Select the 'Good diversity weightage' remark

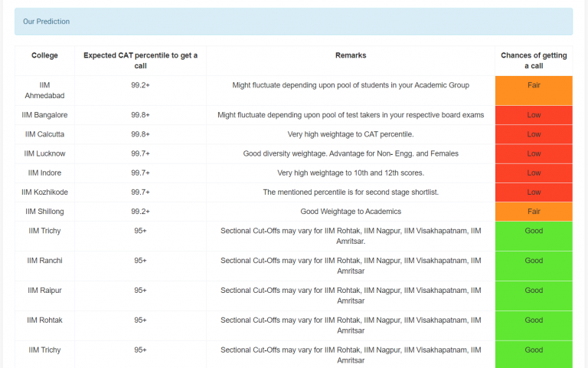coord(351,153)
